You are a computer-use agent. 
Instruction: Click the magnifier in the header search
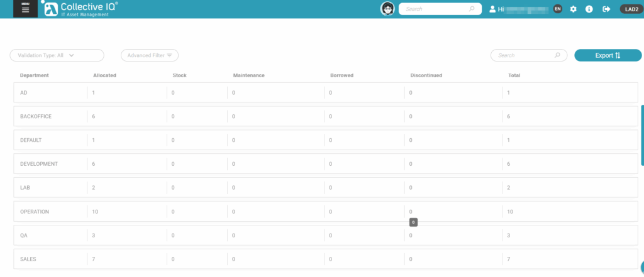point(472,9)
